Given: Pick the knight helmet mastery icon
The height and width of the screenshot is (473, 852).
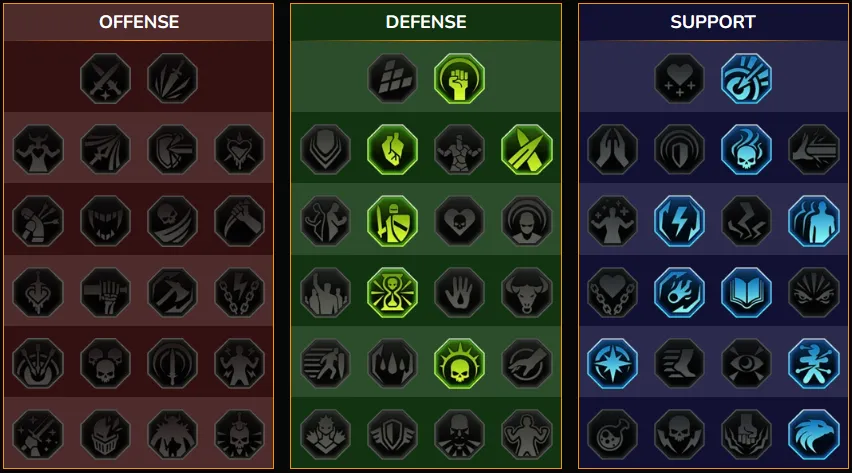Looking at the screenshot, I should pyautogui.click(x=105, y=434).
